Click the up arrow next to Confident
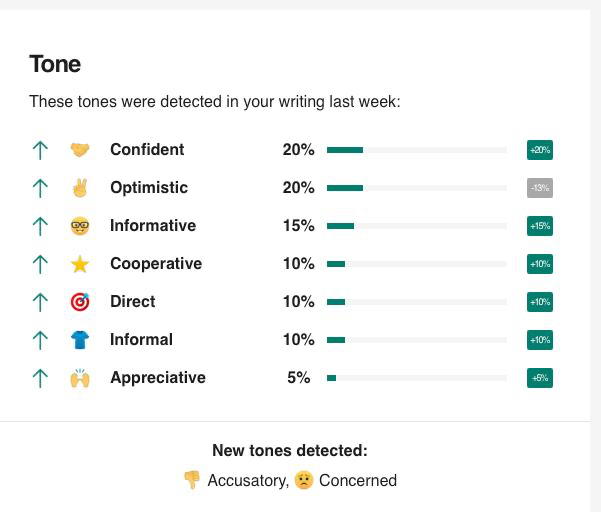Screen dimensions: 601x512 (40, 150)
